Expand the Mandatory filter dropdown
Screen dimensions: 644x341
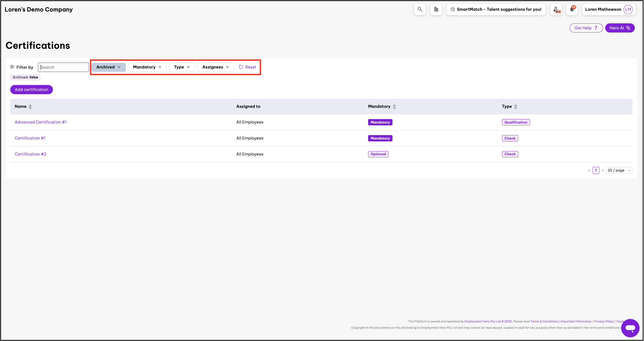point(147,67)
